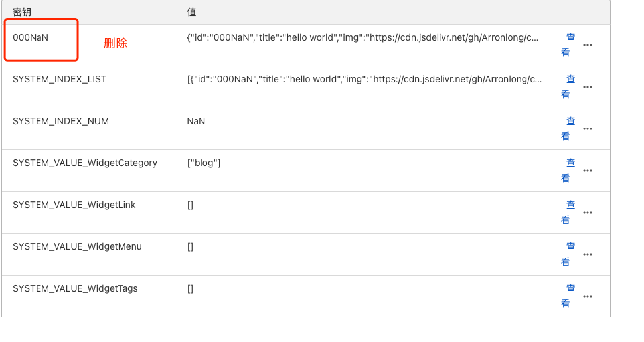
Task: Click the SYSTEM_INDEX_LIST key name
Action: 59,80
